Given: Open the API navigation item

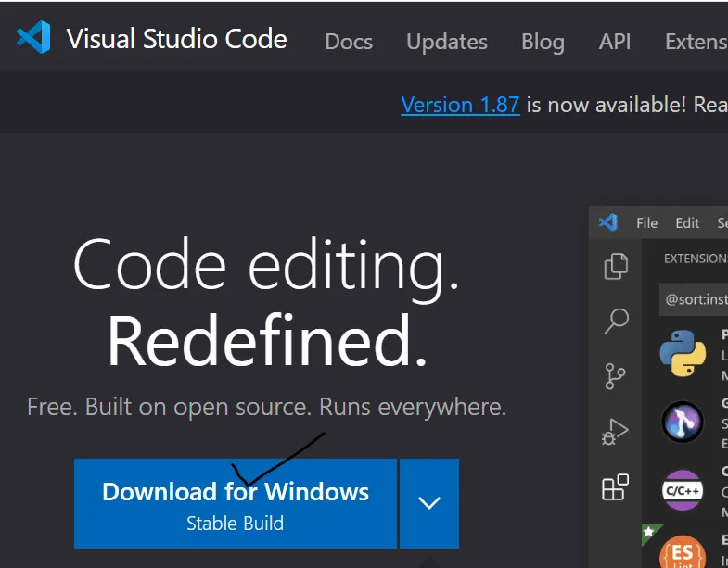Looking at the screenshot, I should click(x=615, y=42).
